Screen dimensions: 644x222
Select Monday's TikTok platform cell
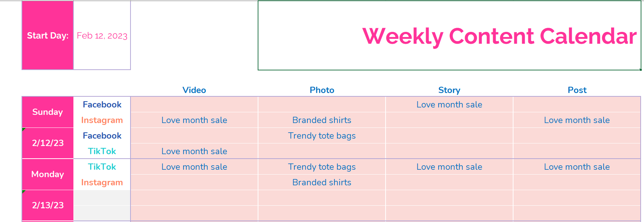102,167
